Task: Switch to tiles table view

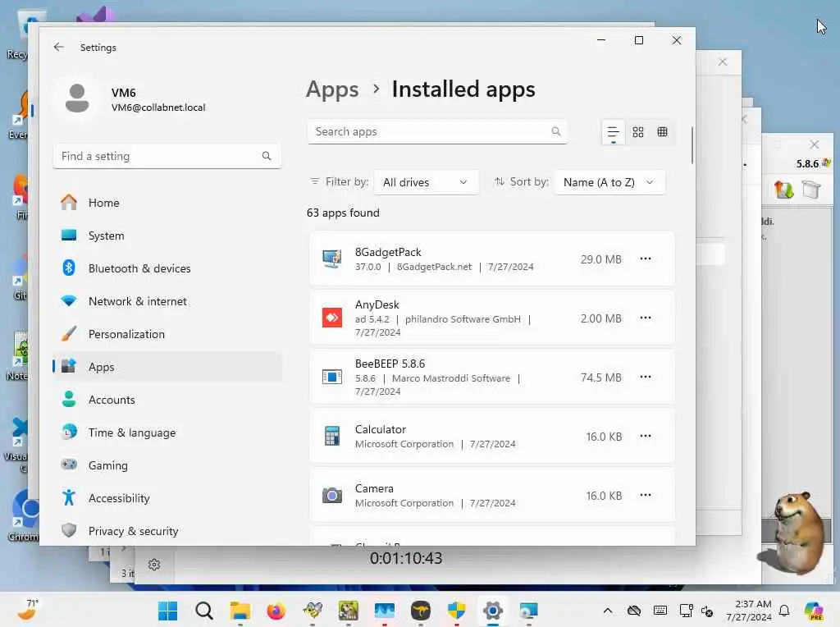Action: coord(663,132)
